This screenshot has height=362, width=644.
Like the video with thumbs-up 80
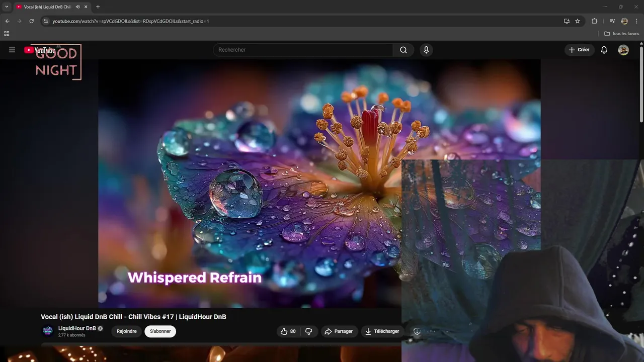pyautogui.click(x=288, y=331)
